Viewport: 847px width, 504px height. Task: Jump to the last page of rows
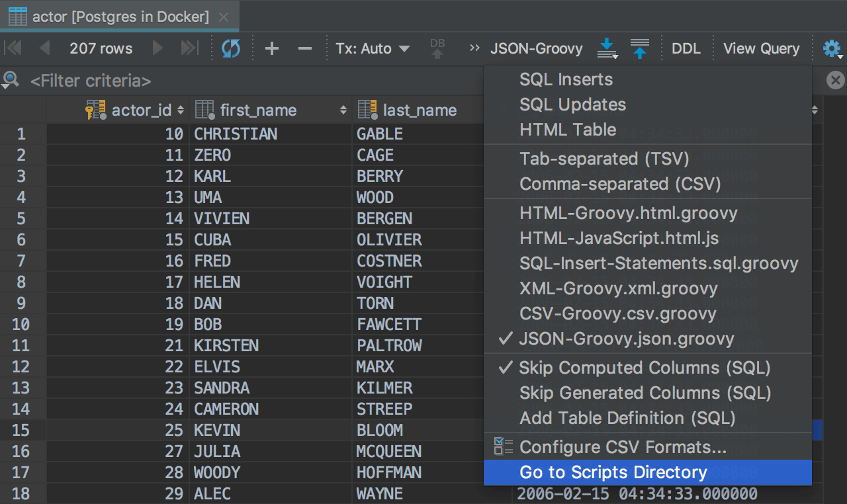189,48
